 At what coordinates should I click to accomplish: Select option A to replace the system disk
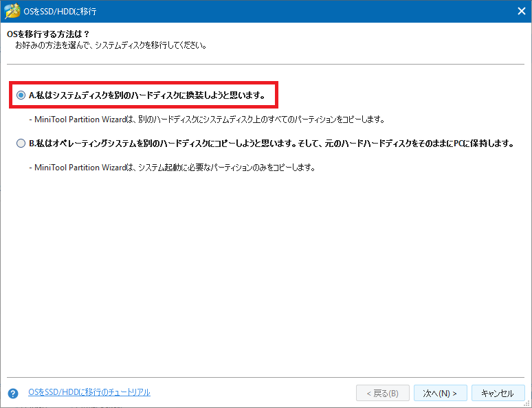pyautogui.click(x=21, y=95)
